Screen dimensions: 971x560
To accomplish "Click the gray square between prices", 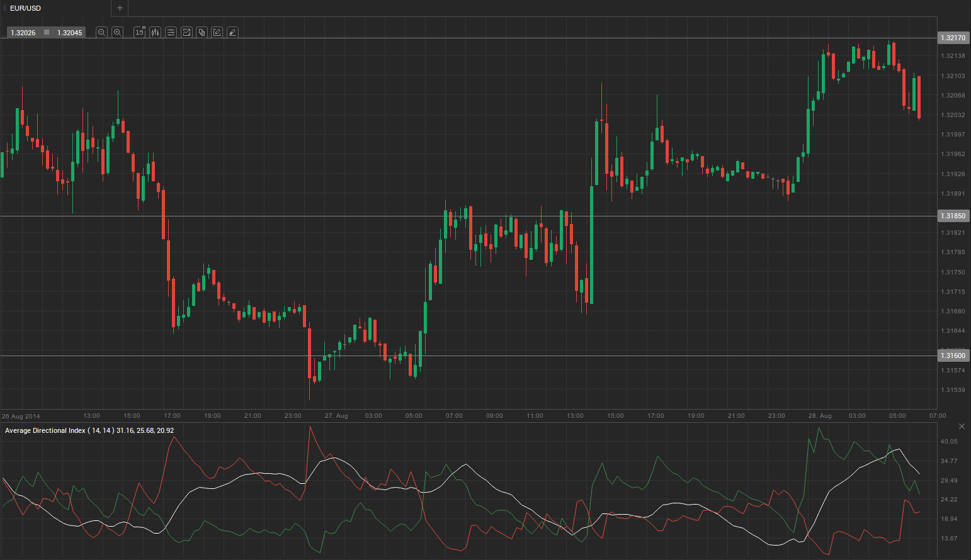I will pyautogui.click(x=47, y=33).
